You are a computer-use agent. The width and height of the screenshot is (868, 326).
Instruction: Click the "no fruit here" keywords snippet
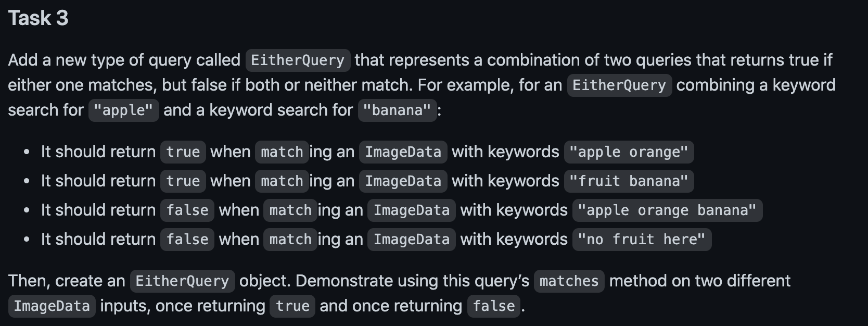coord(642,240)
